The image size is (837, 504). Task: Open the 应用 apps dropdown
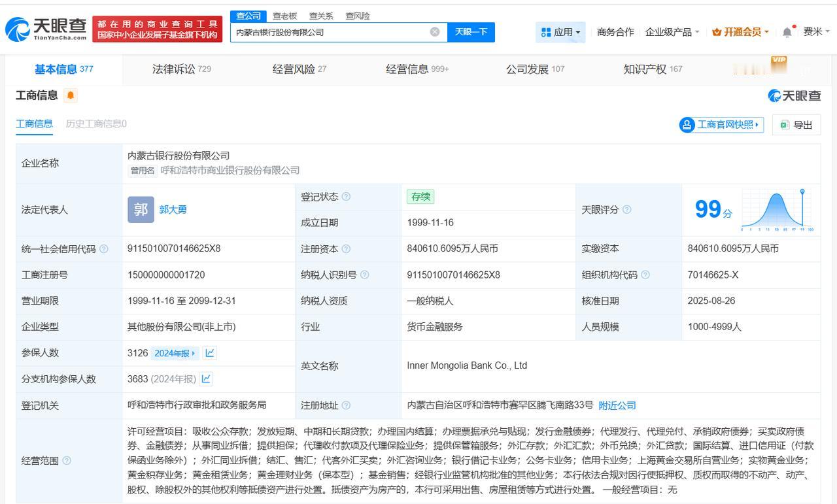(560, 32)
